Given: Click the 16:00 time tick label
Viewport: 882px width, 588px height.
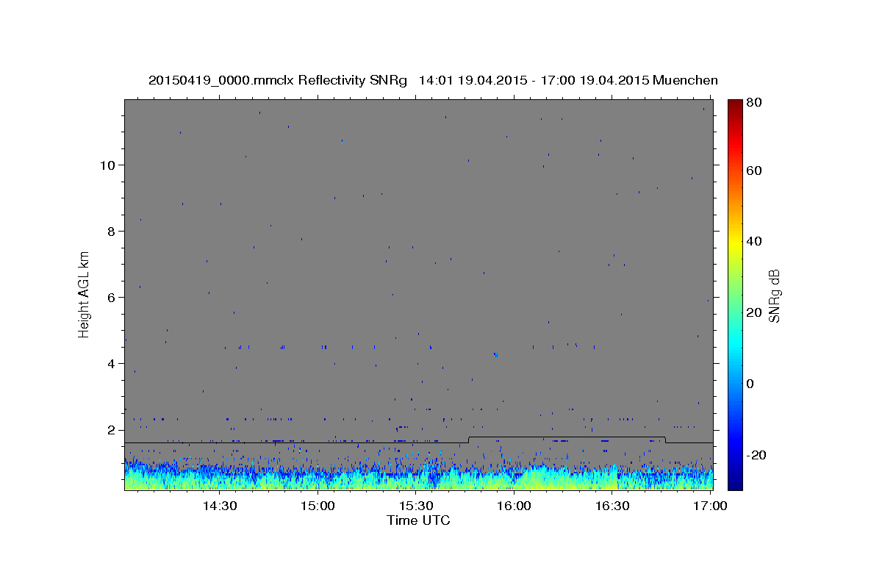Looking at the screenshot, I should 514,506.
